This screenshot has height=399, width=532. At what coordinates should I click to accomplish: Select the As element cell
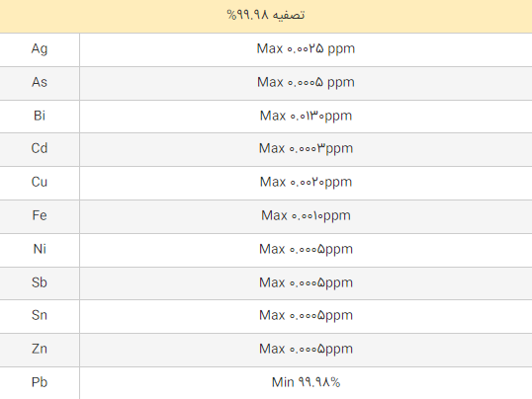(x=40, y=83)
